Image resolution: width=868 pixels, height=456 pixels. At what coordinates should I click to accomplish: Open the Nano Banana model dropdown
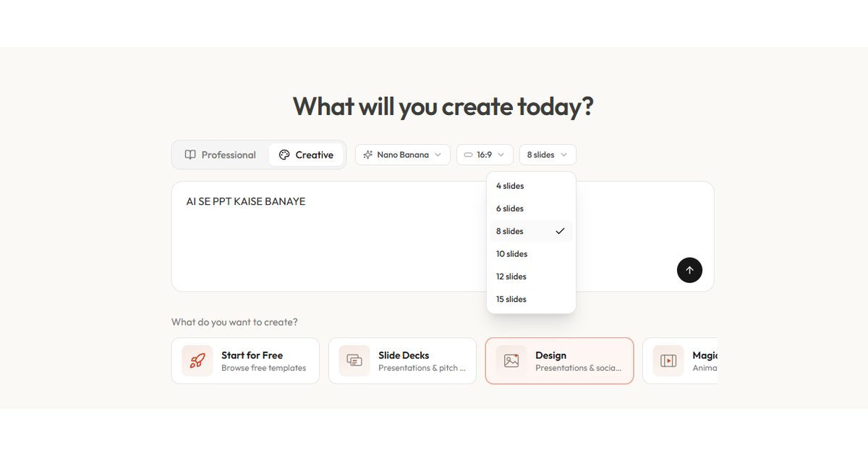tap(403, 155)
